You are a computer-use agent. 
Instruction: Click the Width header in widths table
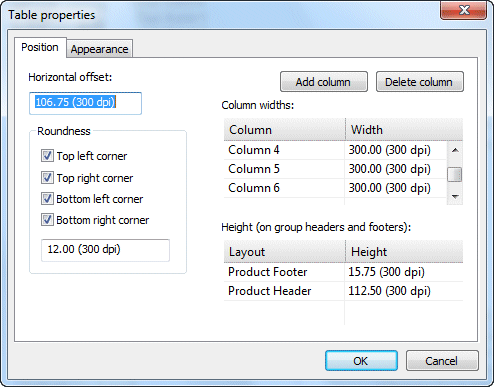[404, 130]
